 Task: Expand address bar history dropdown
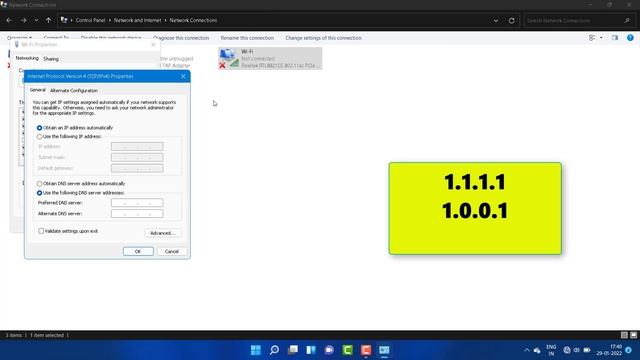[496, 20]
